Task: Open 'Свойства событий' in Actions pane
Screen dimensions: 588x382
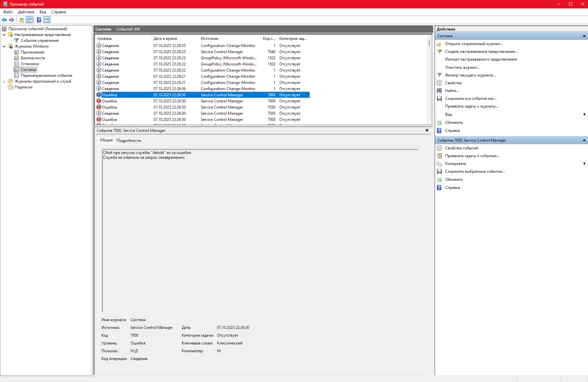Action: pos(461,148)
